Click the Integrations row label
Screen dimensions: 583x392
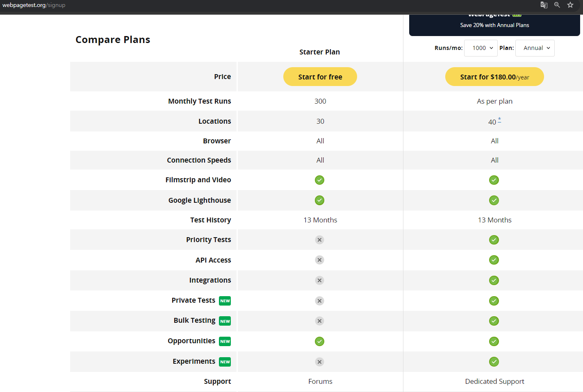pos(210,280)
